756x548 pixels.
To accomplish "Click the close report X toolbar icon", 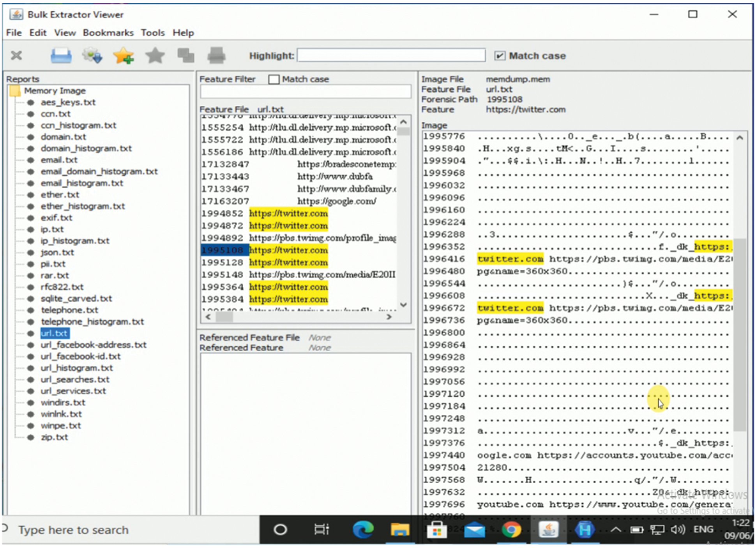I will (16, 55).
